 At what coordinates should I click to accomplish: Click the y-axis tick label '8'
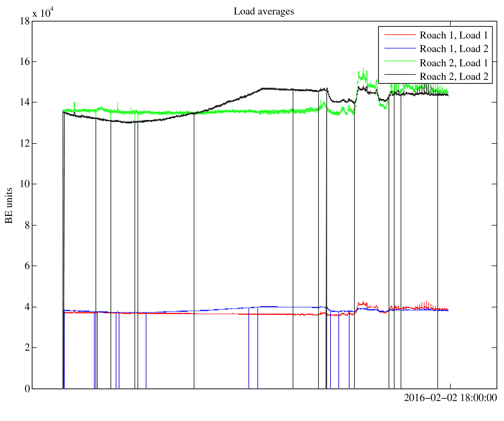point(27,225)
